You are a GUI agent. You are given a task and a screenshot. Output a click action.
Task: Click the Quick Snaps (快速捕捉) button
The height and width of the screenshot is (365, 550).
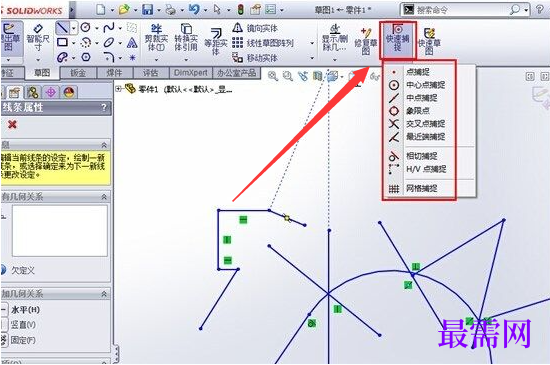398,39
